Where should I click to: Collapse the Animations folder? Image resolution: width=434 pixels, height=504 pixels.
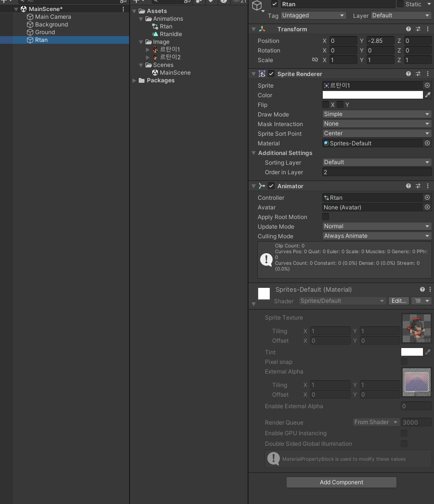click(x=141, y=19)
